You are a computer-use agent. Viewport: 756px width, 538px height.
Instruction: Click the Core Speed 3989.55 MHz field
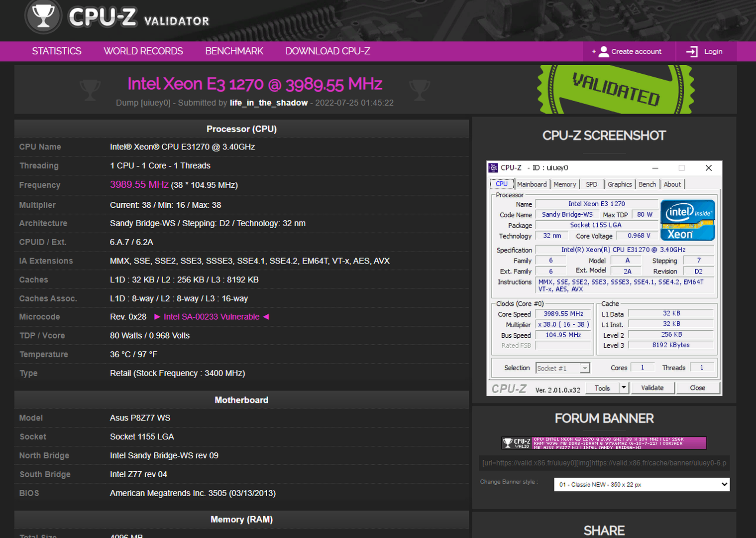coord(563,314)
